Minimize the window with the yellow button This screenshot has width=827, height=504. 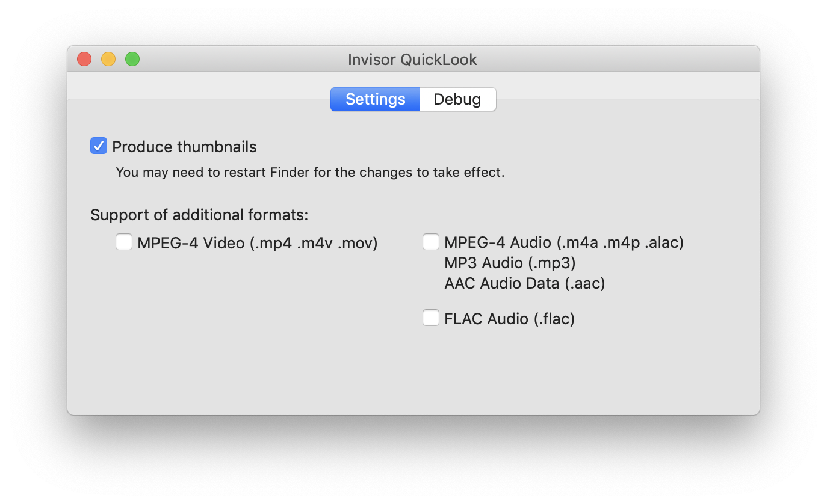tap(108, 59)
